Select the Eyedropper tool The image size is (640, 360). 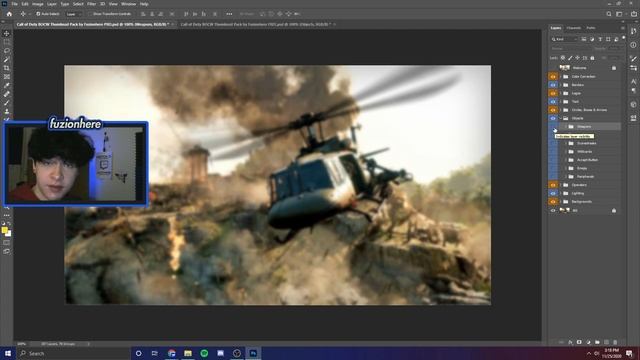pos(7,85)
